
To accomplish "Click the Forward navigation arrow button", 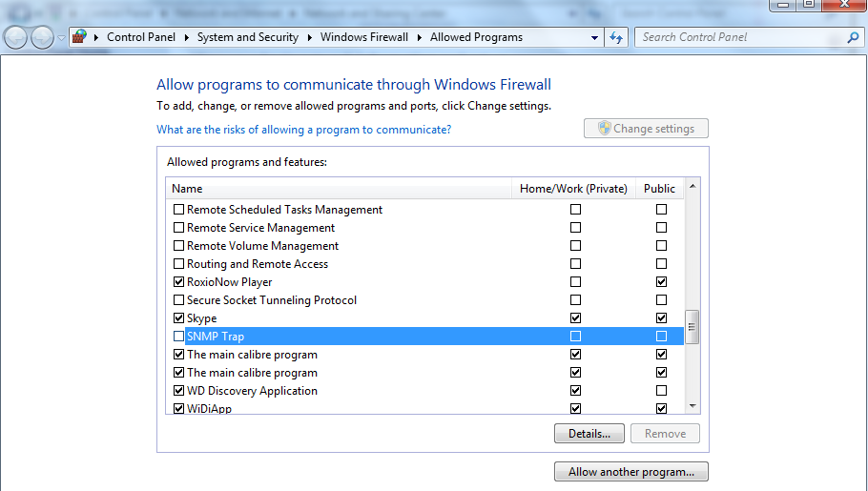I will (x=42, y=37).
